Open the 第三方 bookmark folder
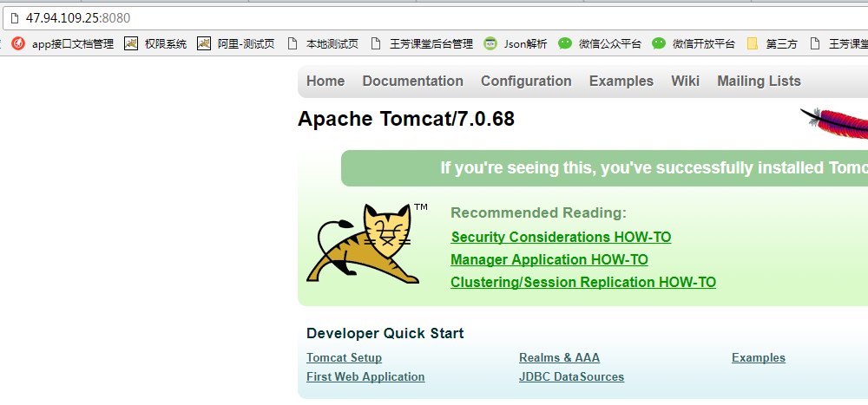This screenshot has height=405, width=868. [772, 44]
